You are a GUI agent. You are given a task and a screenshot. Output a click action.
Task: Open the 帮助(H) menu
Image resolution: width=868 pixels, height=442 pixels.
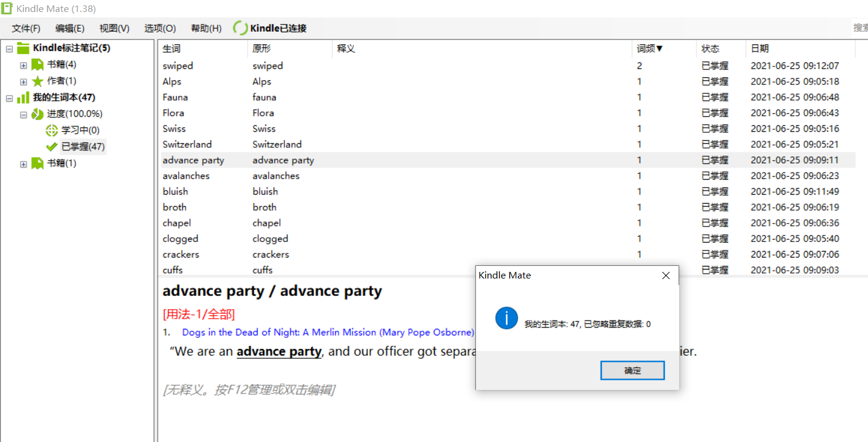pos(206,28)
